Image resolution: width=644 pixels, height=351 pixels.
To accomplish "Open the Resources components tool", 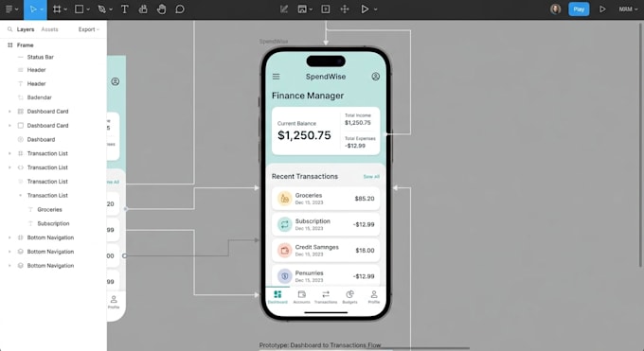I will click(143, 9).
